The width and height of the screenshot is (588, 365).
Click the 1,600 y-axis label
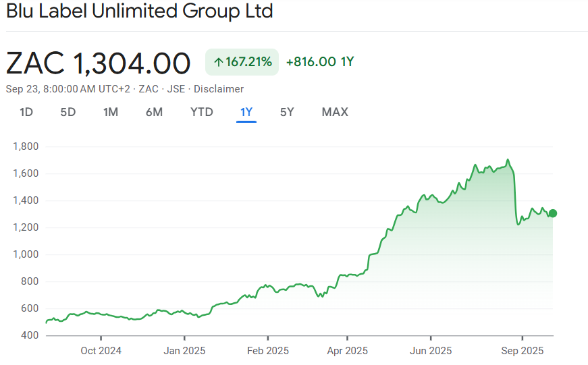pos(26,173)
